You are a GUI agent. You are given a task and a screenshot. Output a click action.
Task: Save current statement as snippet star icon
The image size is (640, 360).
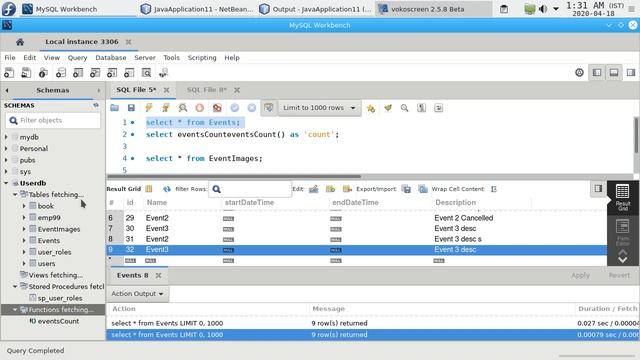371,108
